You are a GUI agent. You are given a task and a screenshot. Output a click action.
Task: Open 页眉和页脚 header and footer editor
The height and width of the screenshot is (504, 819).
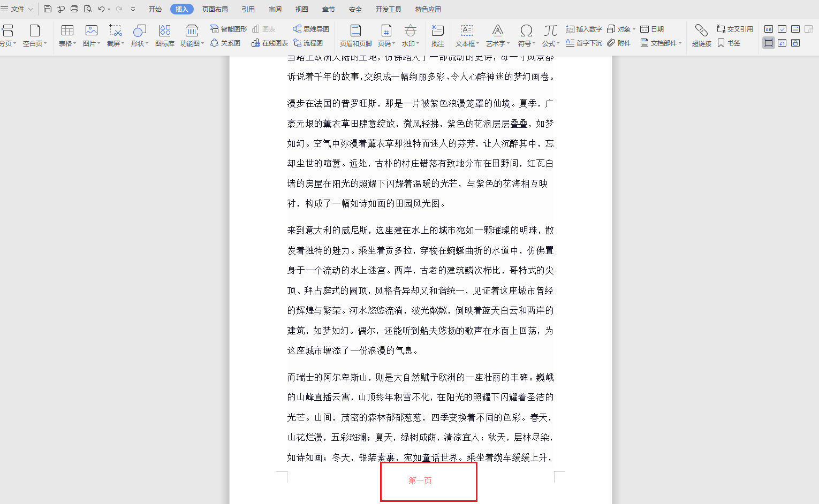(x=355, y=35)
